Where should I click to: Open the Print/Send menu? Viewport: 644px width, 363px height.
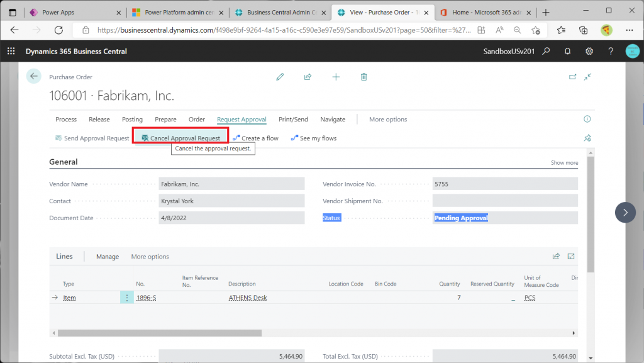coord(293,119)
